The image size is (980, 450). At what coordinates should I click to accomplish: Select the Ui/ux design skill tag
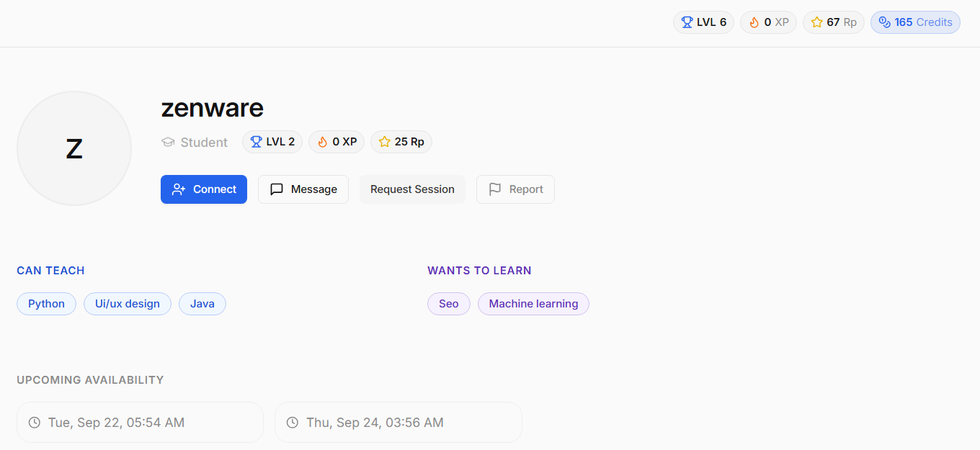[x=128, y=304]
